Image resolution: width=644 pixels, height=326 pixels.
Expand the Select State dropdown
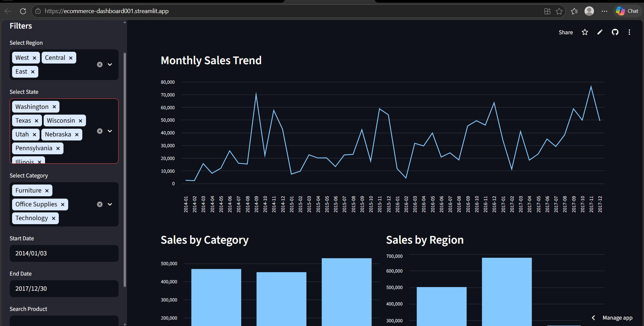(x=110, y=131)
